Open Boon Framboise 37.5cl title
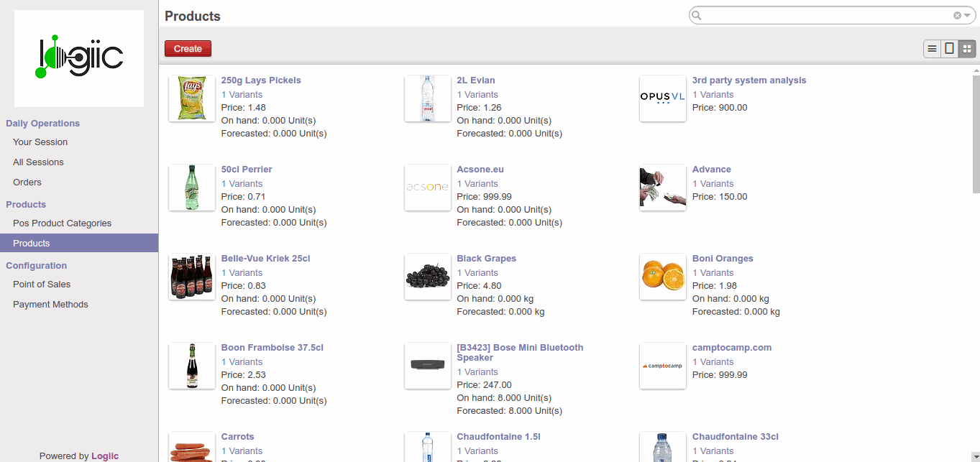The image size is (980, 462). (x=273, y=348)
